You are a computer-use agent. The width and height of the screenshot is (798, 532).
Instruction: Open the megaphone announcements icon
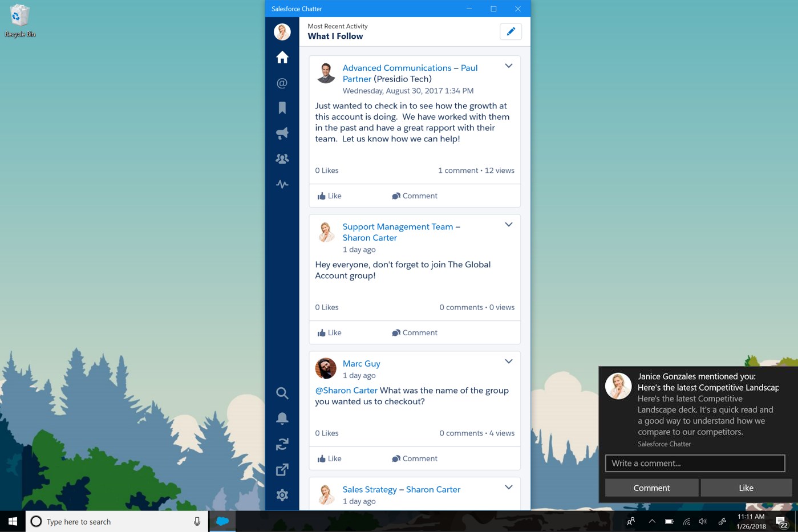click(282, 133)
